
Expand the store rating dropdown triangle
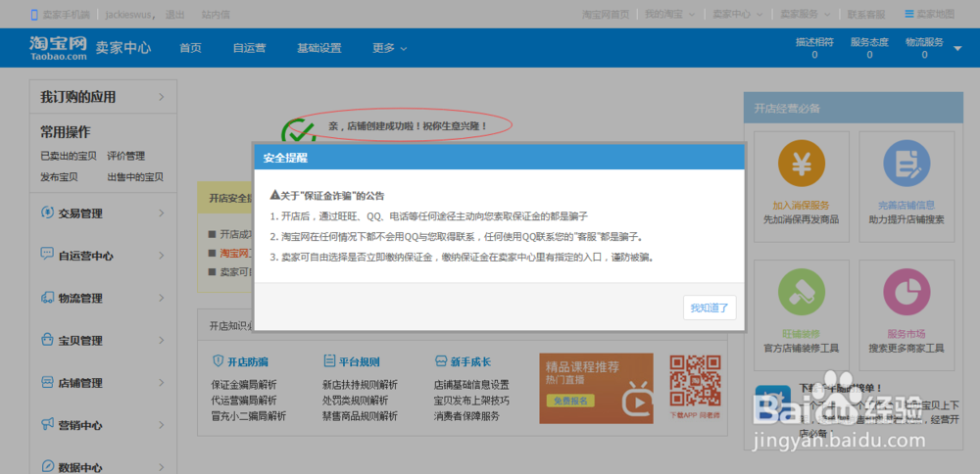[x=957, y=48]
